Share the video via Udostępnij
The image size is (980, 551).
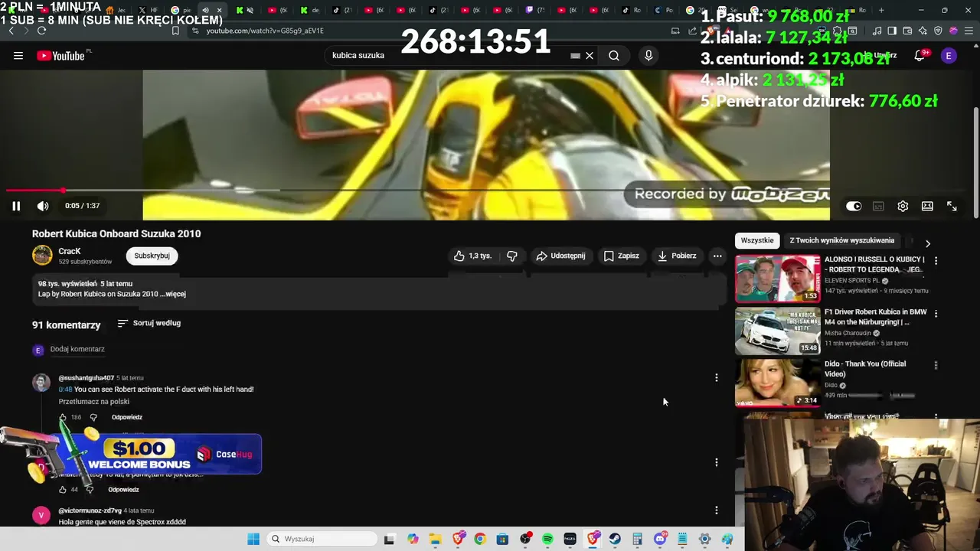pos(561,256)
